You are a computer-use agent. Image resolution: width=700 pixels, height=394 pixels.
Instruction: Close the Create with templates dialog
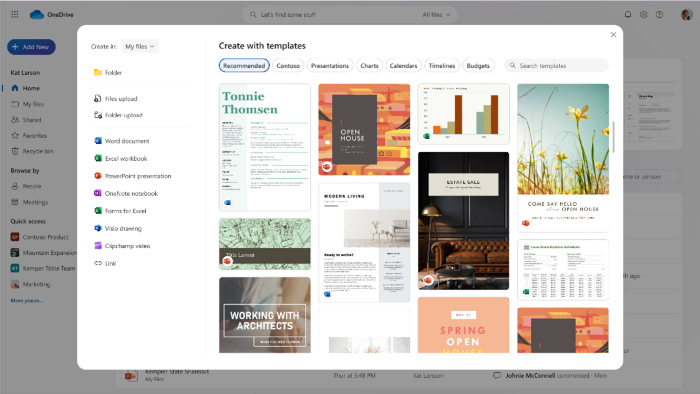pos(613,35)
